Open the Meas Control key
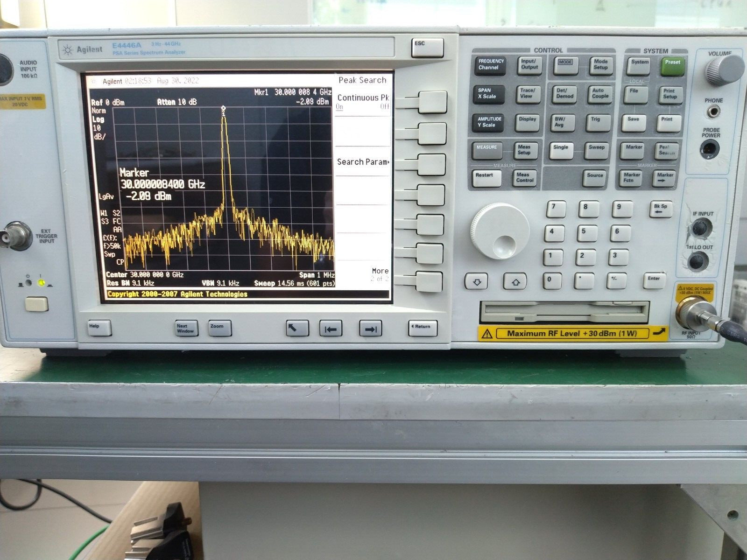 (525, 179)
